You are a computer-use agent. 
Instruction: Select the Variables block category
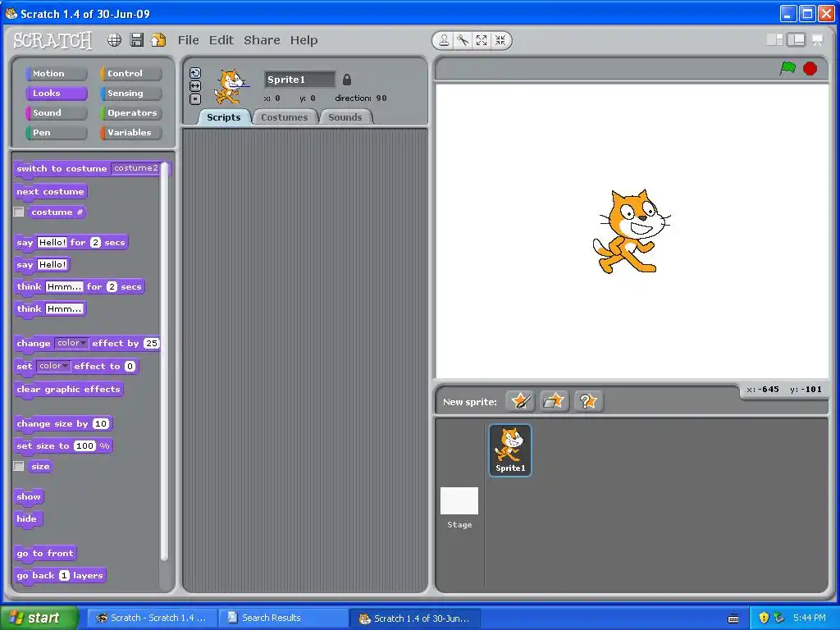point(130,133)
